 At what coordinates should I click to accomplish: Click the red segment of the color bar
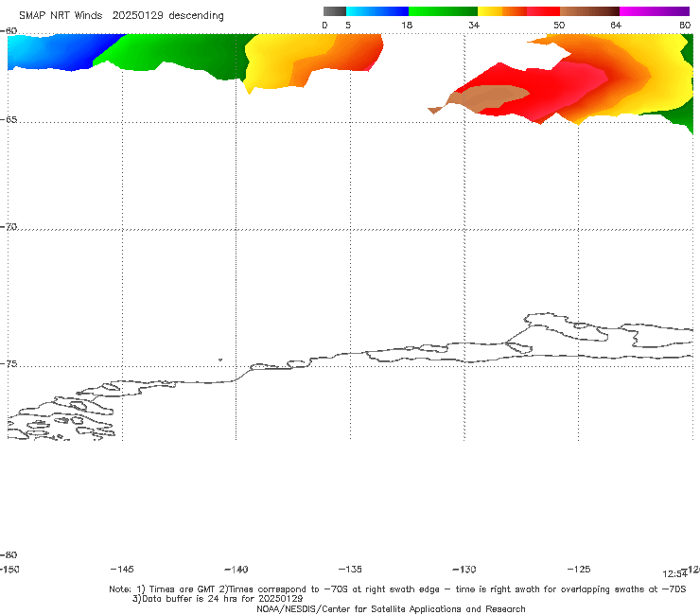point(543,11)
